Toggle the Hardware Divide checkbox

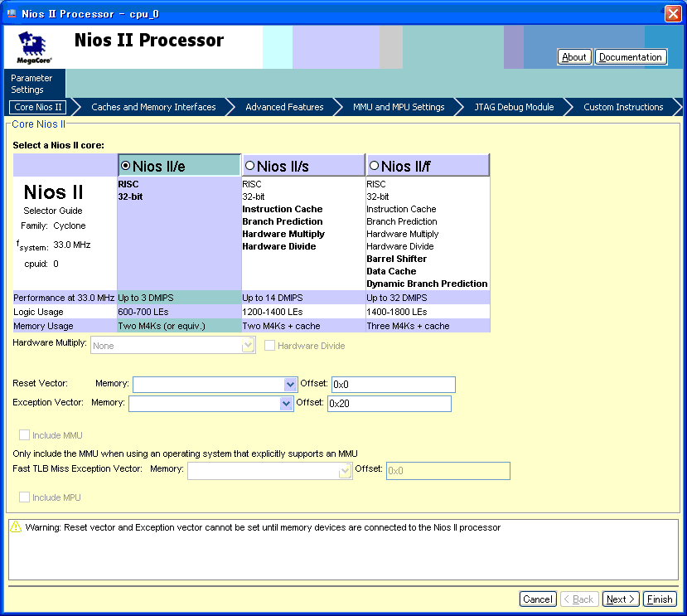pyautogui.click(x=269, y=346)
